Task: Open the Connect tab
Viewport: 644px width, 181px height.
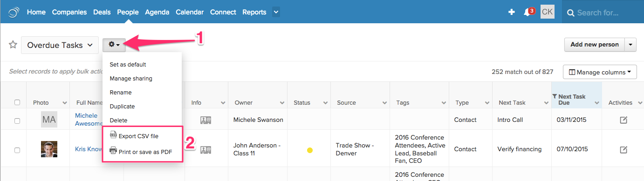Action: 223,12
